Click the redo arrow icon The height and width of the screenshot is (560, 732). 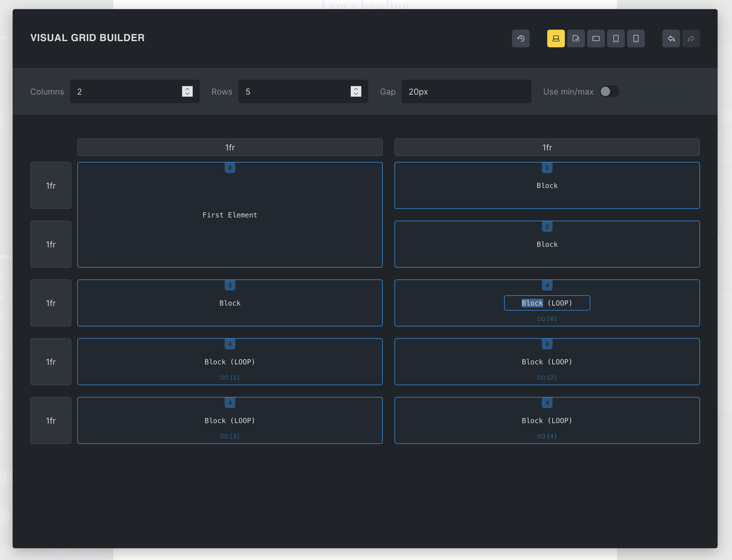(x=691, y=38)
